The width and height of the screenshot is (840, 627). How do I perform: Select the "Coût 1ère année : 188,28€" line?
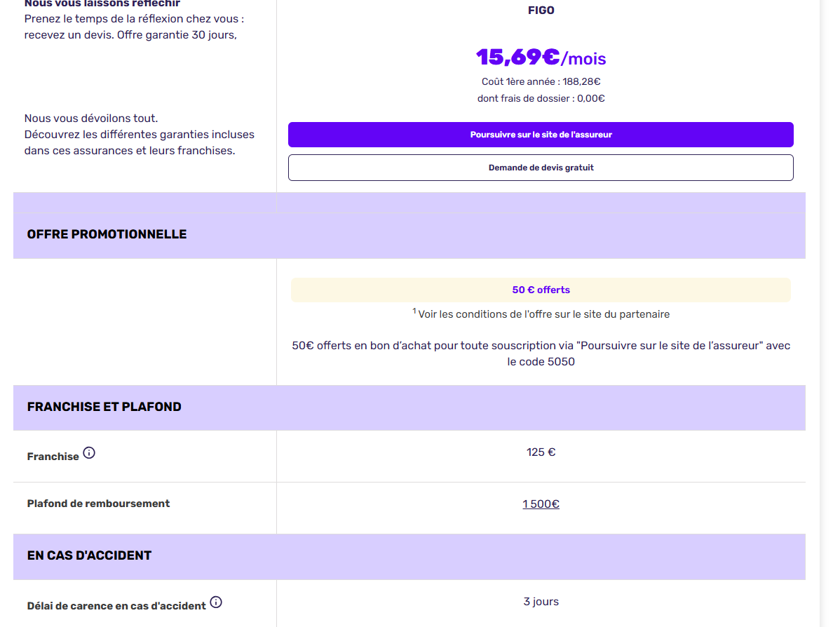[541, 81]
